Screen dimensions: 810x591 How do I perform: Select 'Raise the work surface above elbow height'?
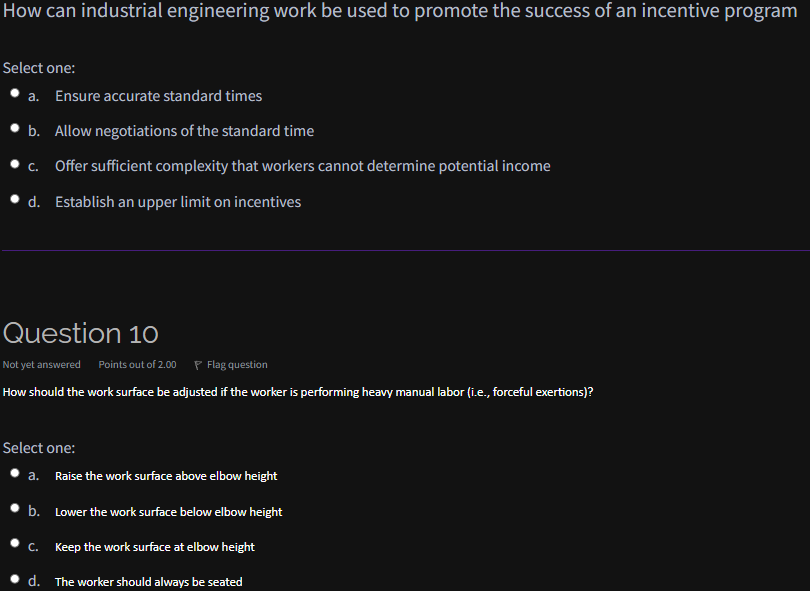(x=15, y=472)
